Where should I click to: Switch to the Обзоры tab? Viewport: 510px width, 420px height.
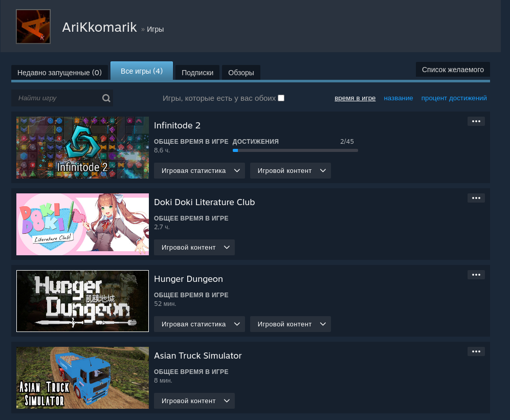tap(241, 73)
